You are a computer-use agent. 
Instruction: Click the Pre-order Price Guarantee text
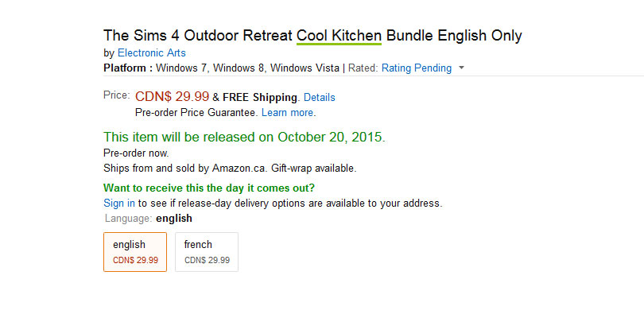[x=196, y=113]
